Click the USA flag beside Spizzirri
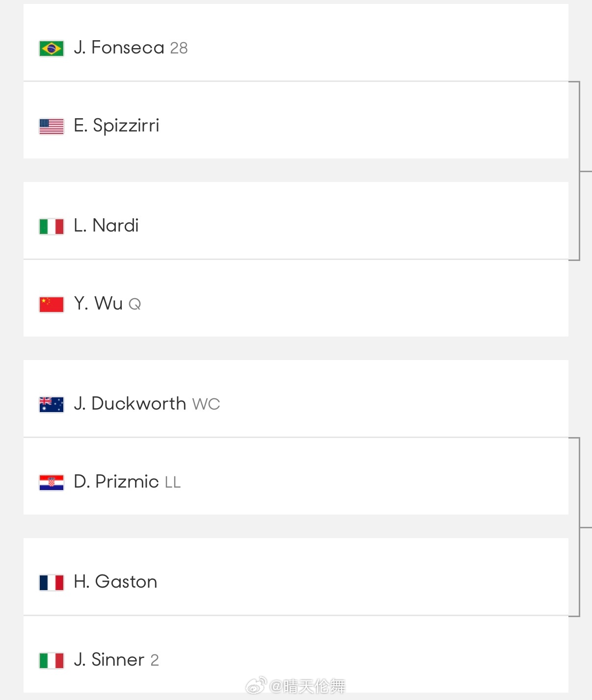 coord(52,127)
